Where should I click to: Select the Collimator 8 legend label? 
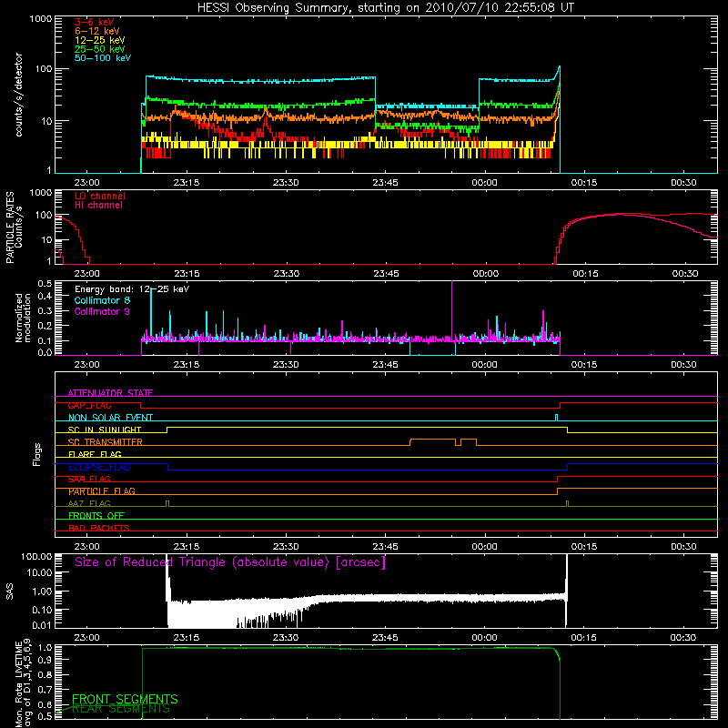pyautogui.click(x=102, y=300)
